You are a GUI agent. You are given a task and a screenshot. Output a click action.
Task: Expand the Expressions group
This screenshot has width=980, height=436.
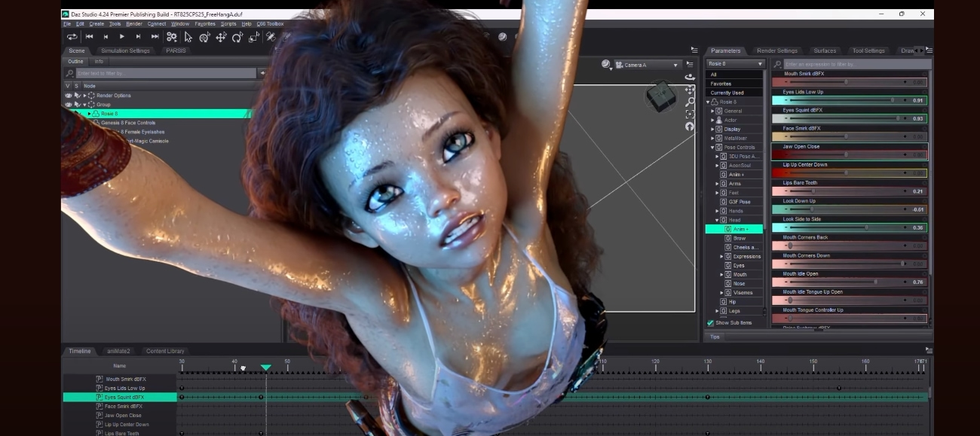pyautogui.click(x=722, y=257)
